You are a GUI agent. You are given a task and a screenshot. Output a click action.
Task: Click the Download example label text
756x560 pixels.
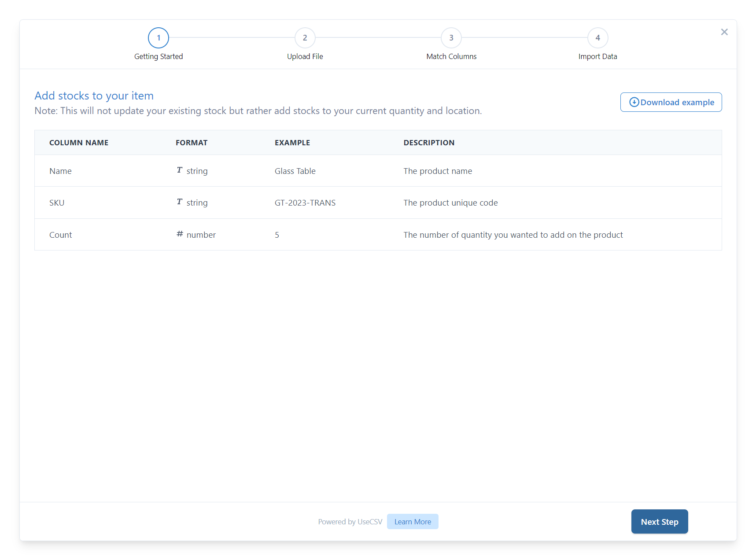pyautogui.click(x=677, y=102)
